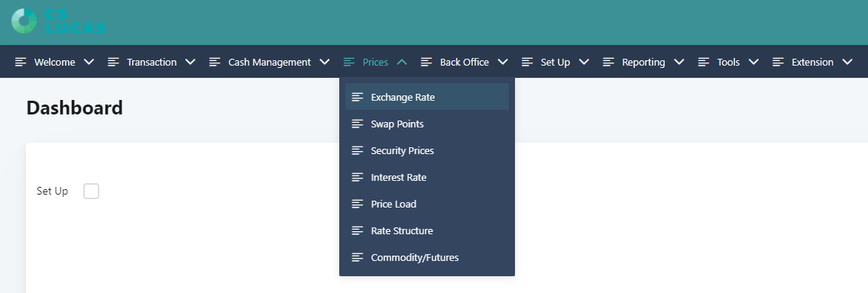Open Rate Structure from the menu

[x=427, y=230]
